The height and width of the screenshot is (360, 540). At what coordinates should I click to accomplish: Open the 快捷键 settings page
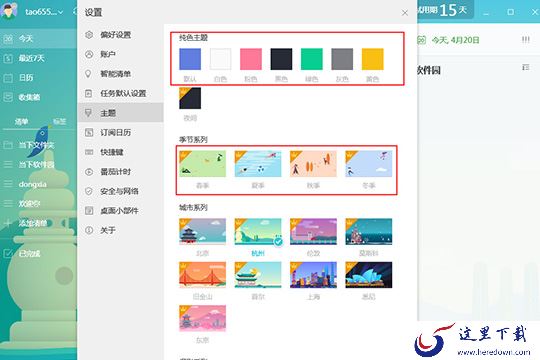click(120, 152)
